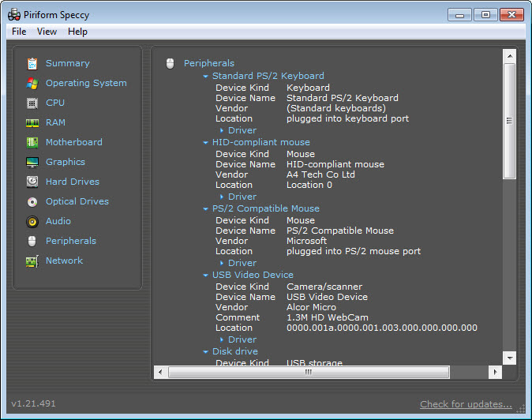This screenshot has width=532, height=420.
Task: Click the device kind value Camera/scanner
Action: [324, 287]
